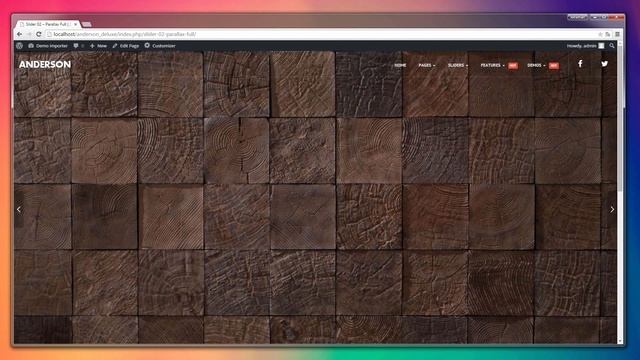The image size is (640, 360).
Task: Click the admin avatar in the admin bar
Action: 601,46
